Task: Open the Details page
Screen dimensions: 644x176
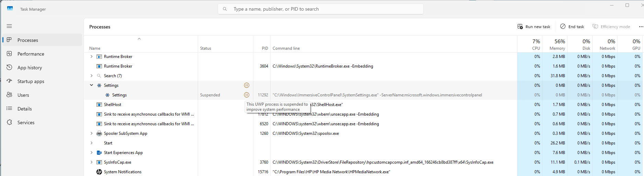Action: pyautogui.click(x=43, y=109)
